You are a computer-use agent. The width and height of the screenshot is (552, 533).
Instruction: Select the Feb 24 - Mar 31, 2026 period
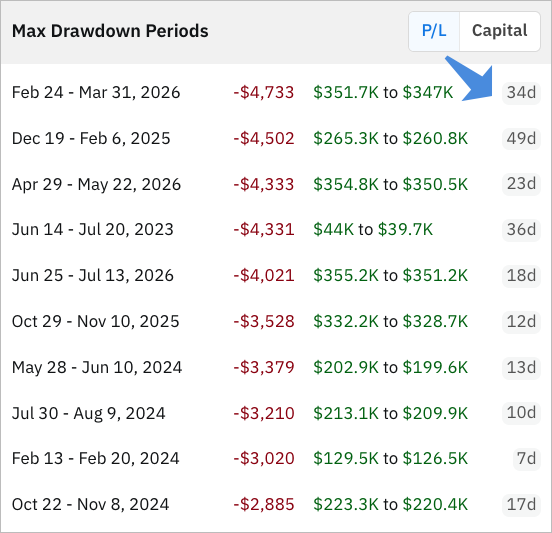click(x=276, y=93)
